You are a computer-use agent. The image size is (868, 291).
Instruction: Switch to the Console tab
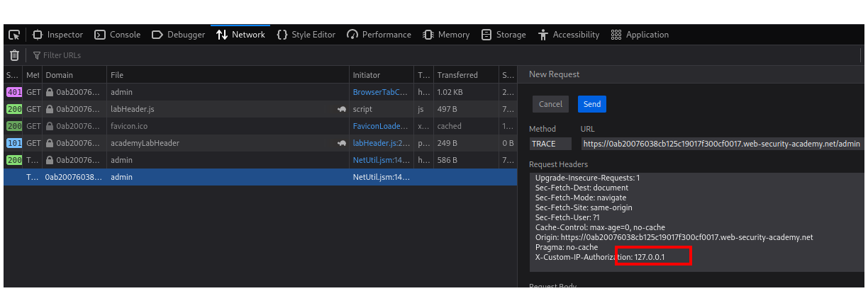118,35
